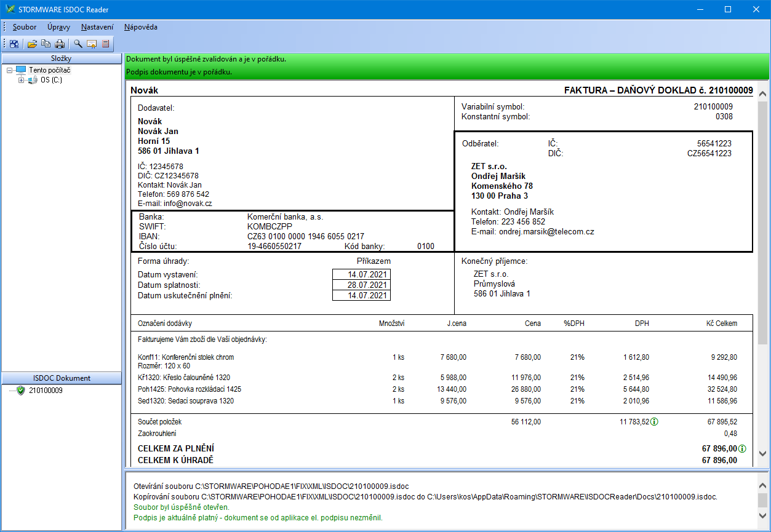Click the open folder toolbar icon

[32, 44]
